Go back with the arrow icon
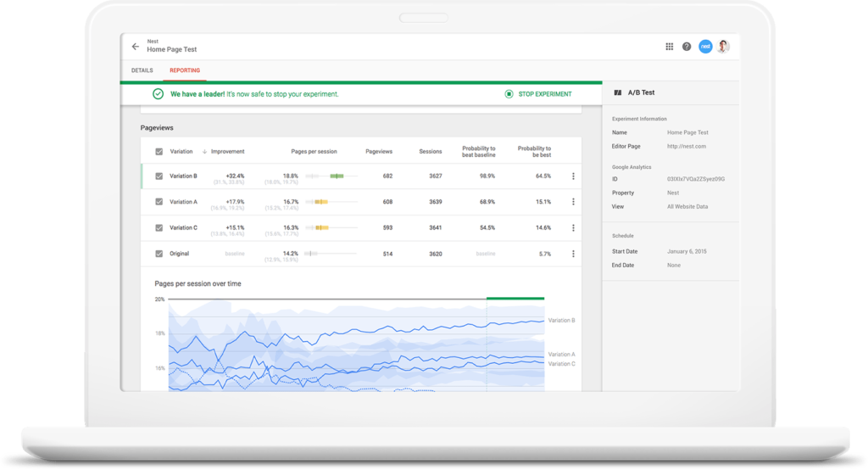 [x=136, y=47]
